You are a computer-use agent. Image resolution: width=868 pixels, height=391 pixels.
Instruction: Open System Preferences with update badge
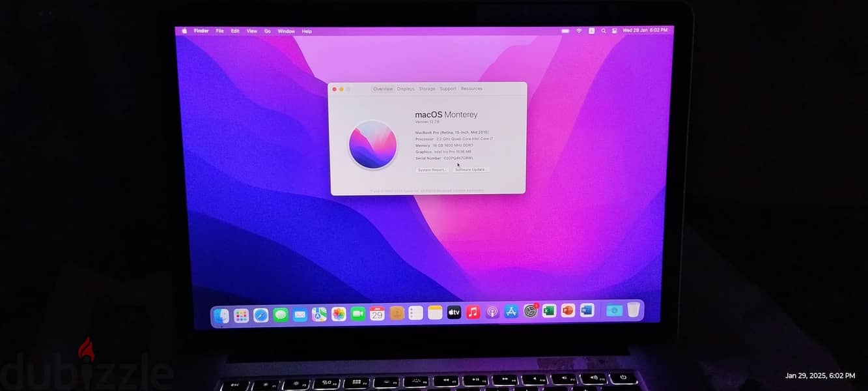(531, 311)
